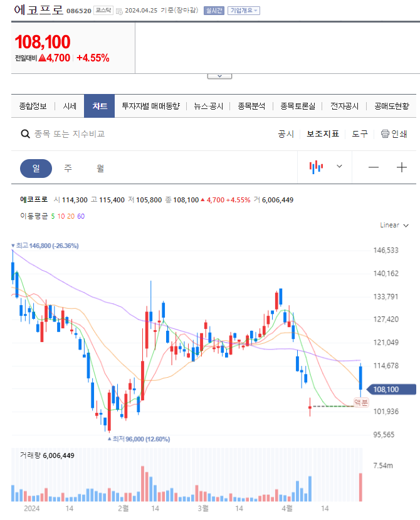The height and width of the screenshot is (520, 420).
Task: Open the 종합정보 tab
Action: tap(33, 107)
